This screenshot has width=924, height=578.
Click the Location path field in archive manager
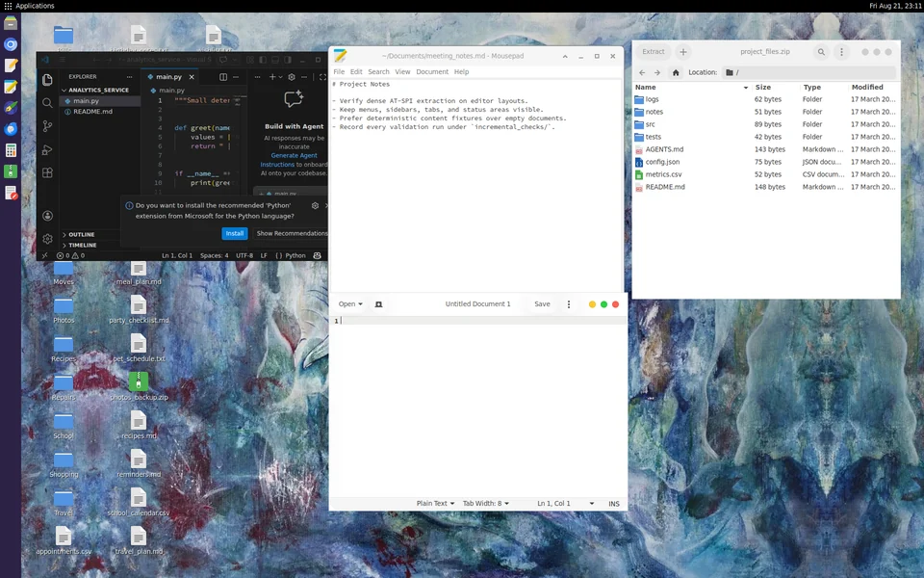coord(808,72)
